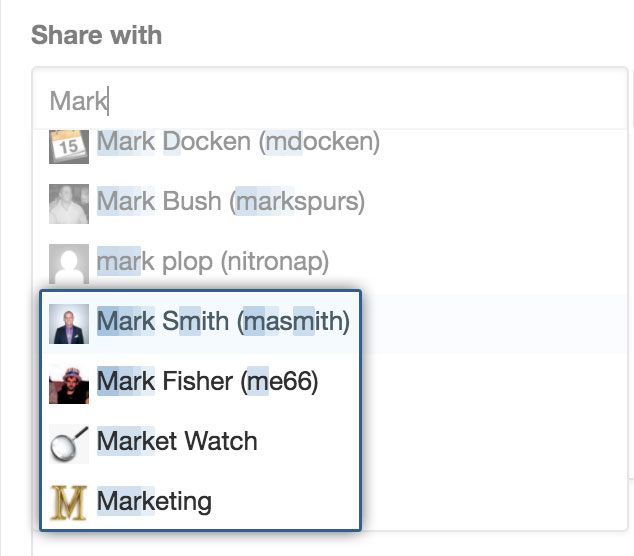Click the highlighted row right of Mark Smith

tap(493, 324)
